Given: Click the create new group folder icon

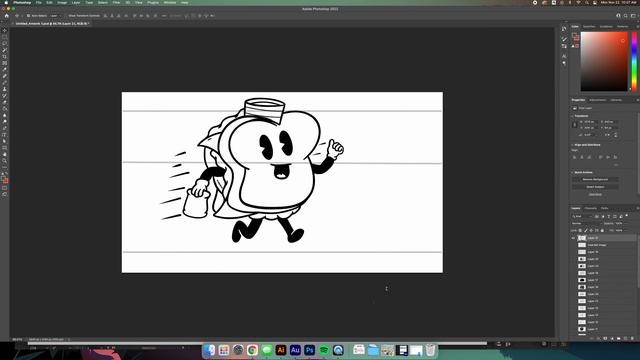Looking at the screenshot, I should tap(619, 338).
